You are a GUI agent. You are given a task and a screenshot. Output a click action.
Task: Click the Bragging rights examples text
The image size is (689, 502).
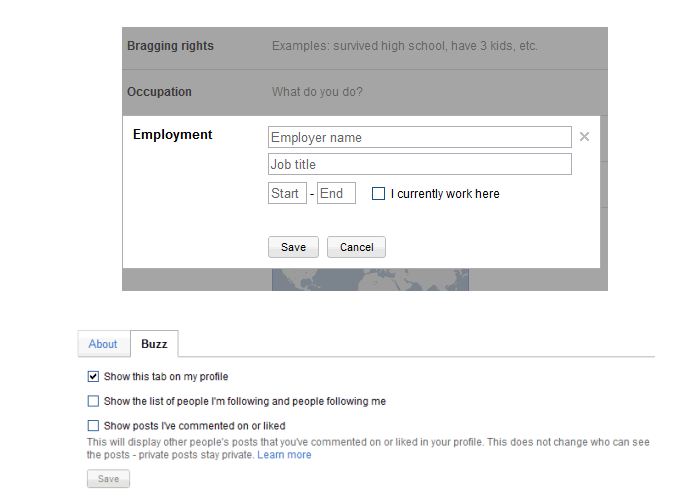404,46
